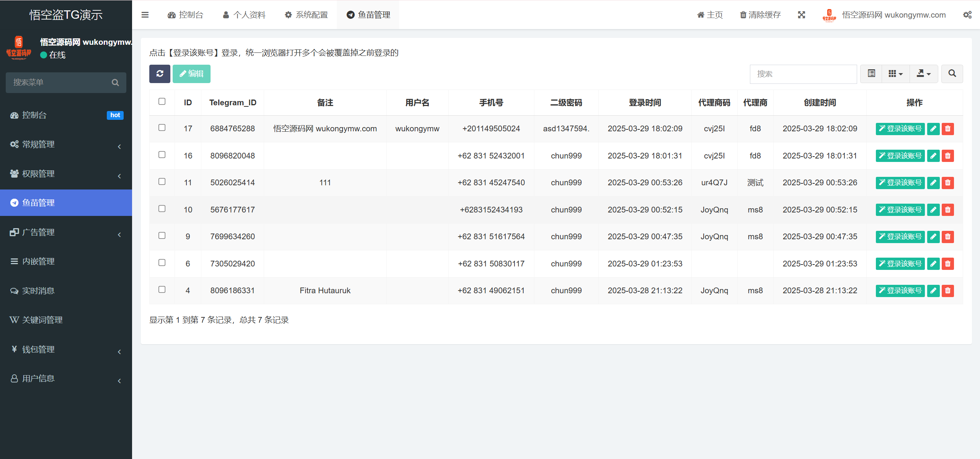980x459 pixels.
Task: Click 登录该账号 for ID 17
Action: point(900,129)
